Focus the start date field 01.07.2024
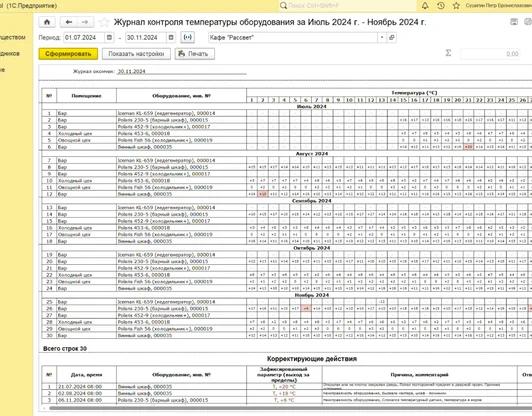 point(84,37)
